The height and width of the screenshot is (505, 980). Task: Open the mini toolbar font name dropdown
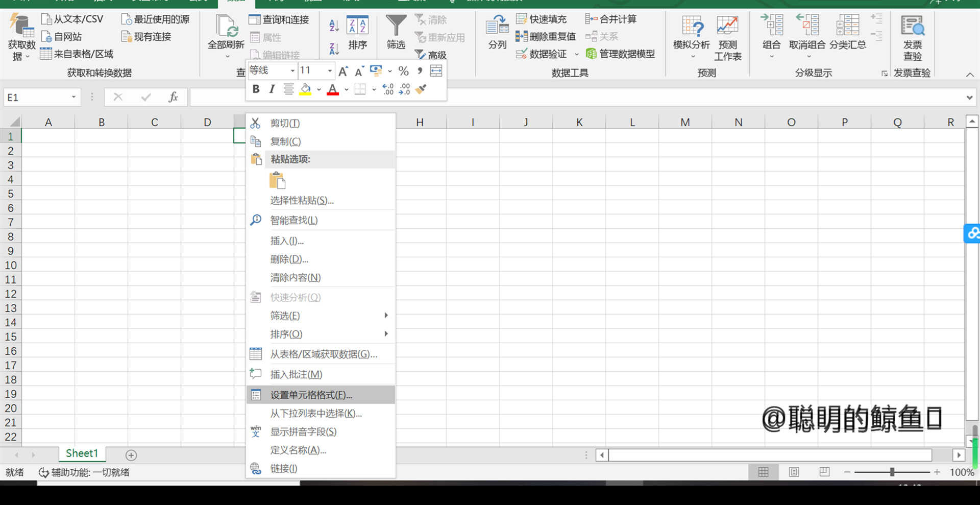292,71
